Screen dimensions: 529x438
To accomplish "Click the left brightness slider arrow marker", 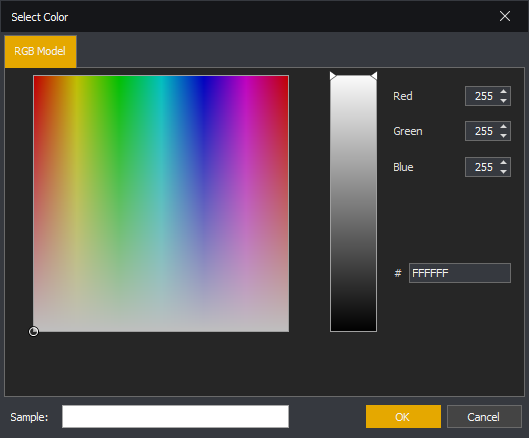I will pyautogui.click(x=333, y=76).
